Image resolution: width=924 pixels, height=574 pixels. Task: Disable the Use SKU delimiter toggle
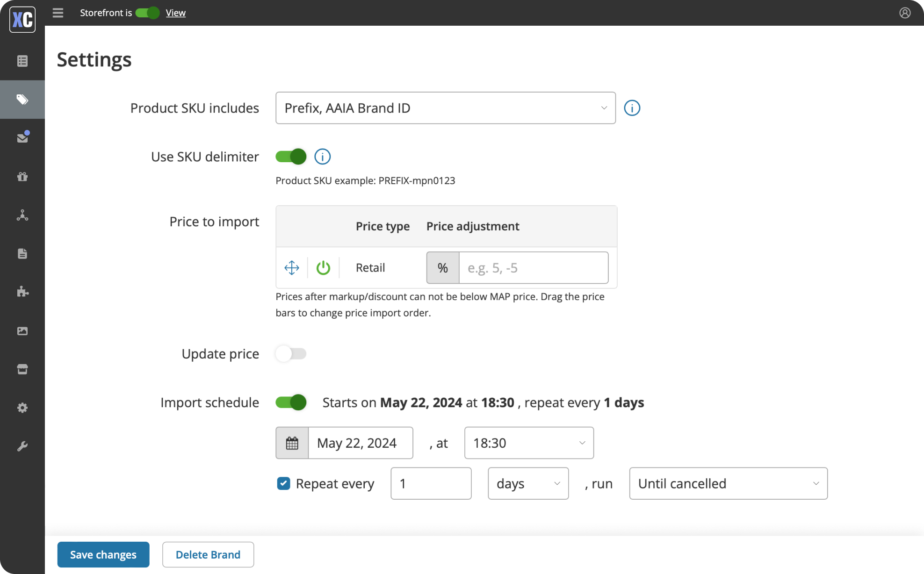tap(291, 157)
